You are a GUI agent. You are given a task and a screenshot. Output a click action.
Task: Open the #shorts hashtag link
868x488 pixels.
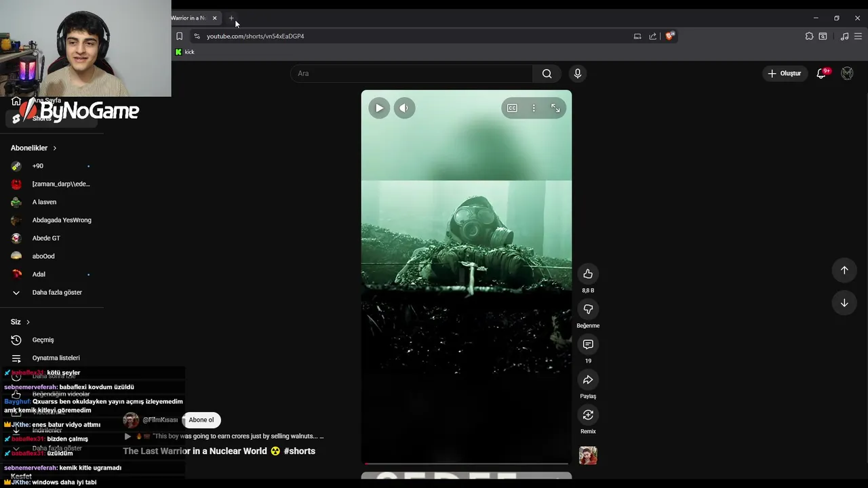click(x=300, y=451)
